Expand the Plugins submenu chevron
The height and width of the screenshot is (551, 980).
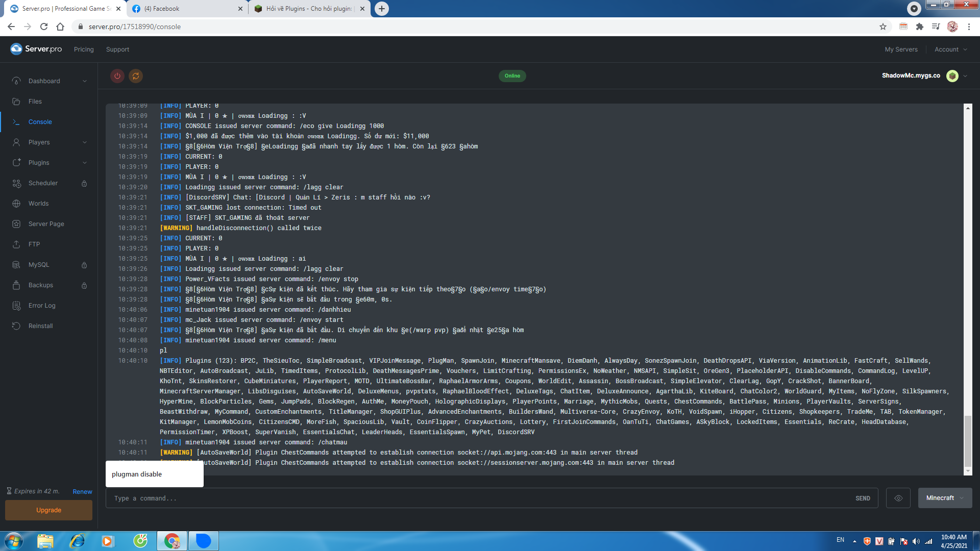coord(85,163)
